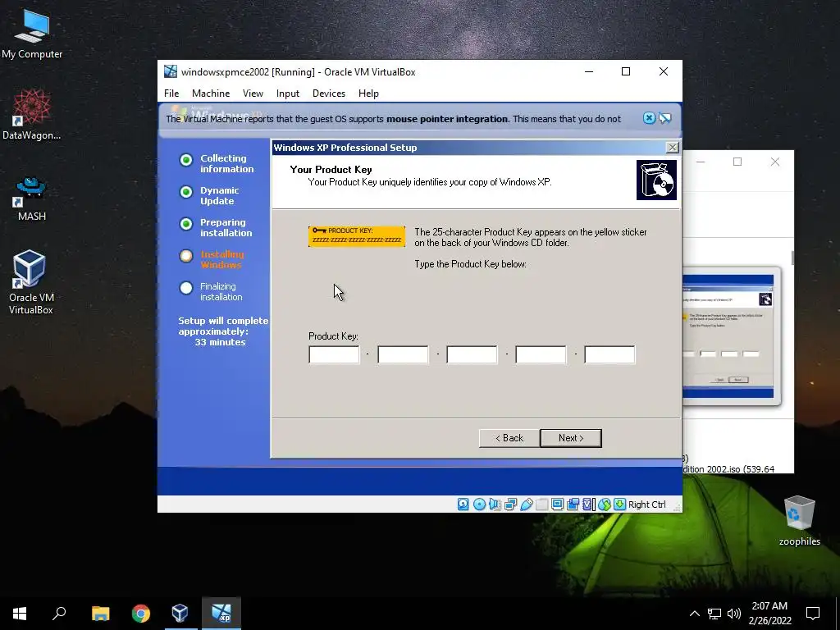Image resolution: width=840 pixels, height=630 pixels.
Task: Open the Machine menu
Action: click(211, 94)
